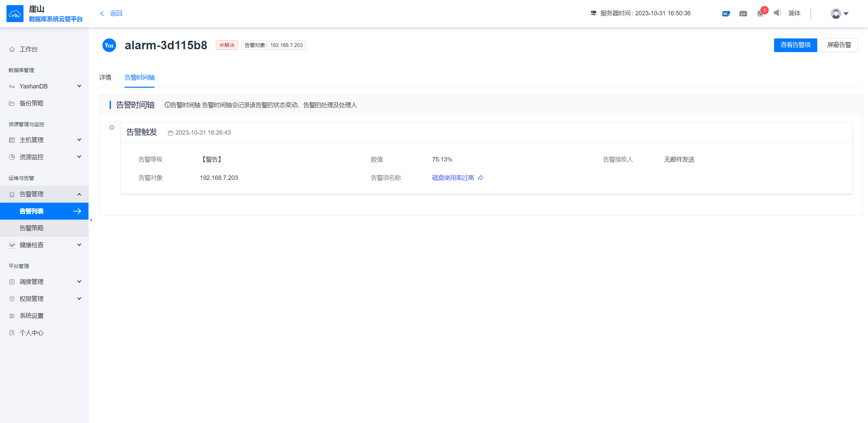Click the Yas icon beside YashanDB
The height and width of the screenshot is (423, 868).
click(12, 86)
